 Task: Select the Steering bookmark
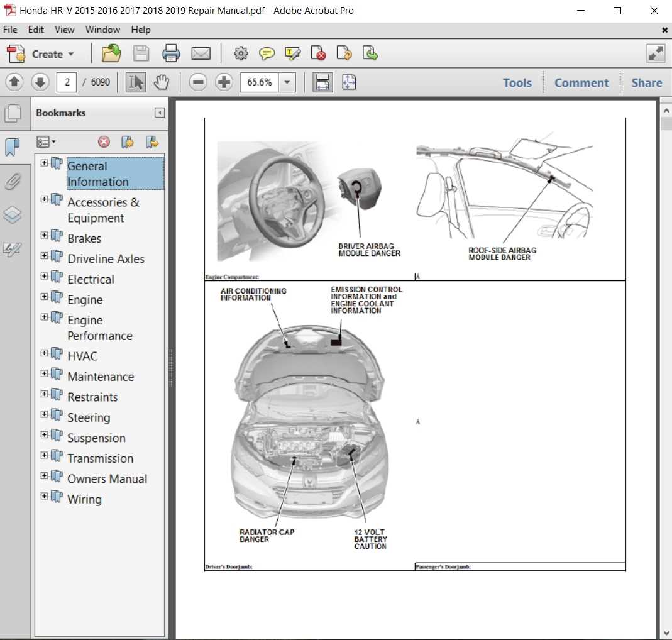pos(89,417)
